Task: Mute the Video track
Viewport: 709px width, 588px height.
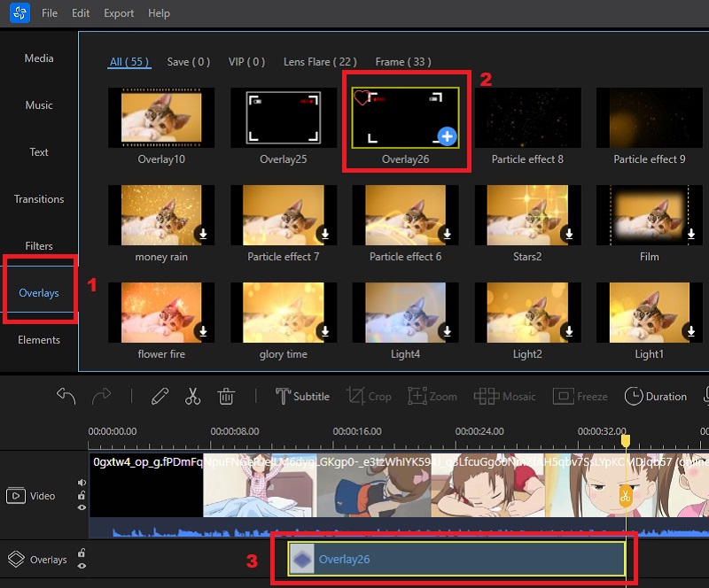Action: coord(82,483)
